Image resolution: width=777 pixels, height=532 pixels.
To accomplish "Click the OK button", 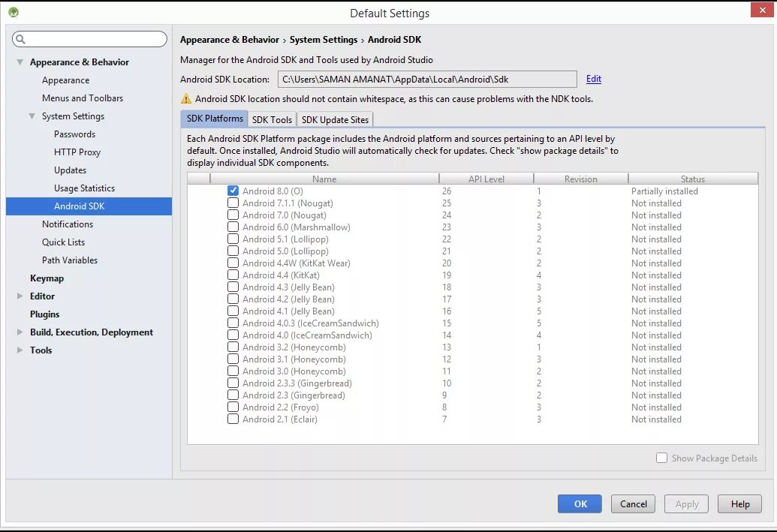I will click(x=580, y=503).
